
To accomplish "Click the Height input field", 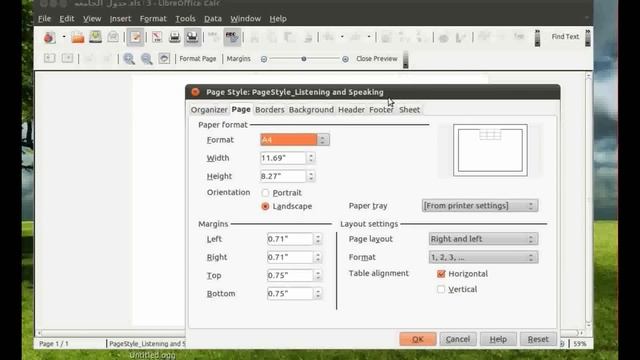I will [283, 176].
